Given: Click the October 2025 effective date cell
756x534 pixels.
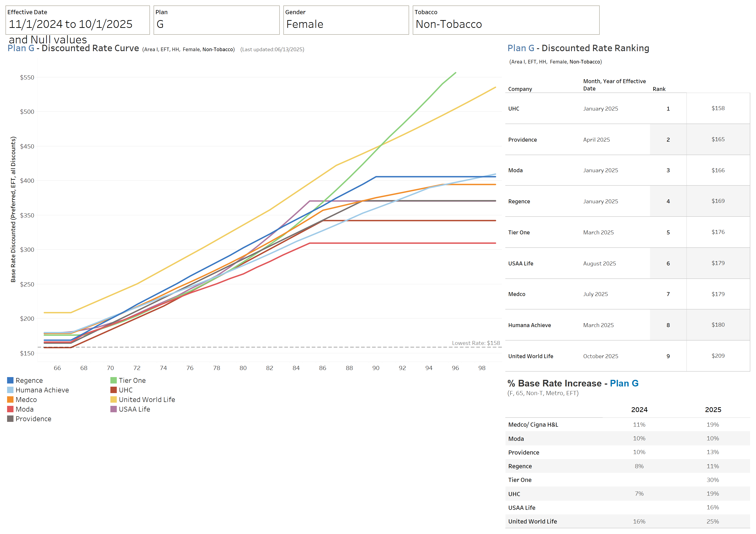Looking at the screenshot, I should click(x=601, y=356).
